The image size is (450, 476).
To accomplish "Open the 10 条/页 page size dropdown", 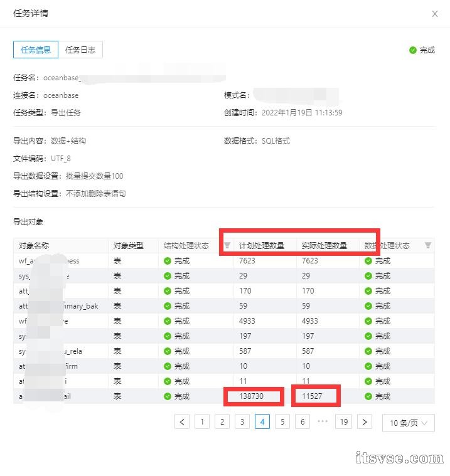I will (x=409, y=423).
